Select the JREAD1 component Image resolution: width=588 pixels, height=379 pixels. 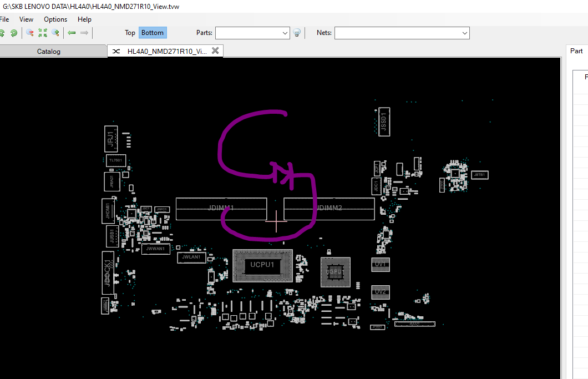pyautogui.click(x=111, y=181)
